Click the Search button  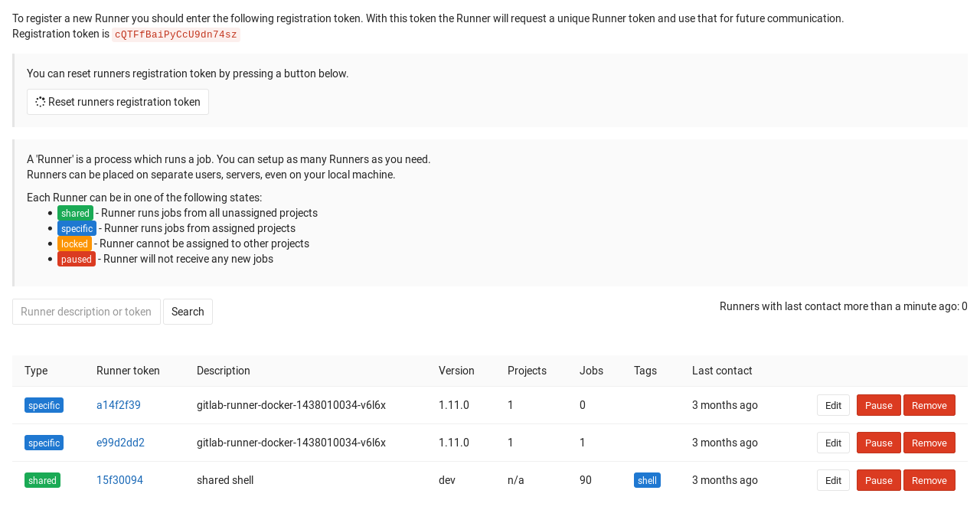coord(188,312)
